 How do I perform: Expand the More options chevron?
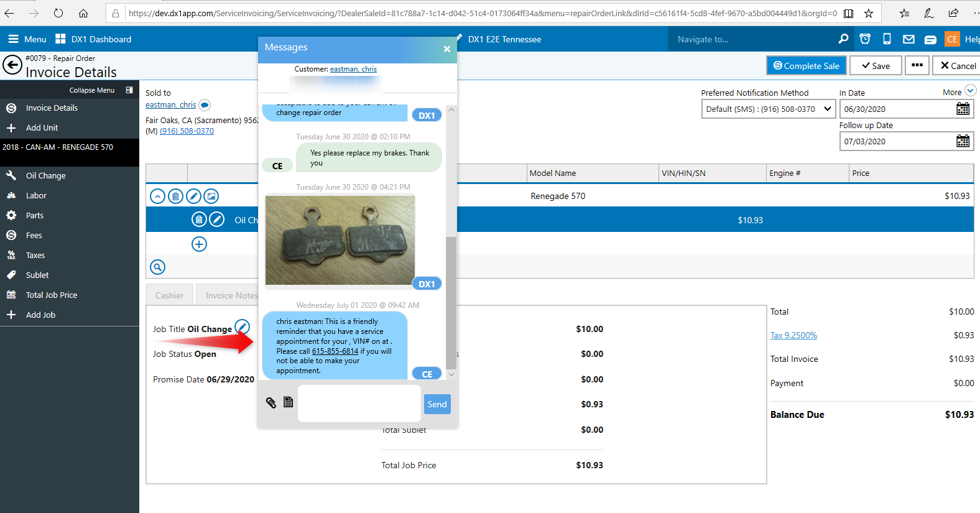[970, 91]
